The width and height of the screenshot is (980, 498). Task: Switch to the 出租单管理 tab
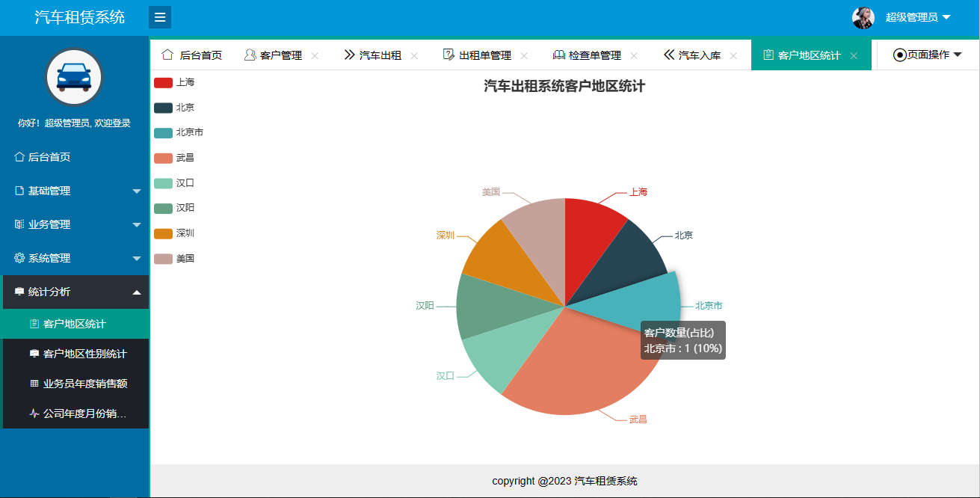pyautogui.click(x=486, y=54)
